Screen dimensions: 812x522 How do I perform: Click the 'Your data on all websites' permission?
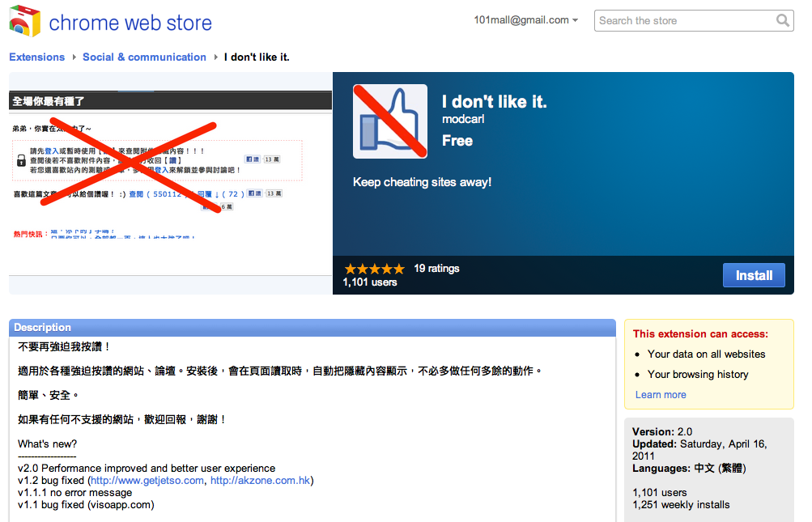coord(707,354)
